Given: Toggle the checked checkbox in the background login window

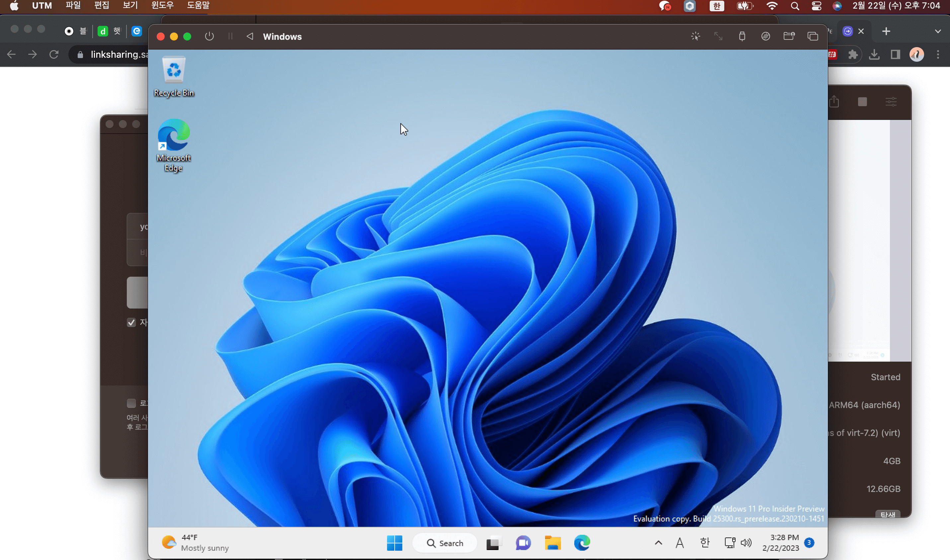Looking at the screenshot, I should click(131, 322).
